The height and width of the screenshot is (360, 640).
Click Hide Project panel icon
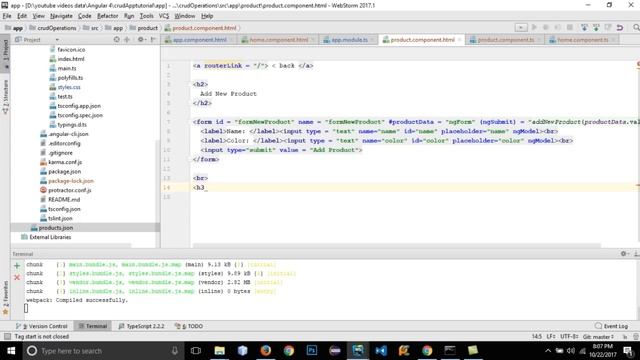pyautogui.click(x=153, y=39)
